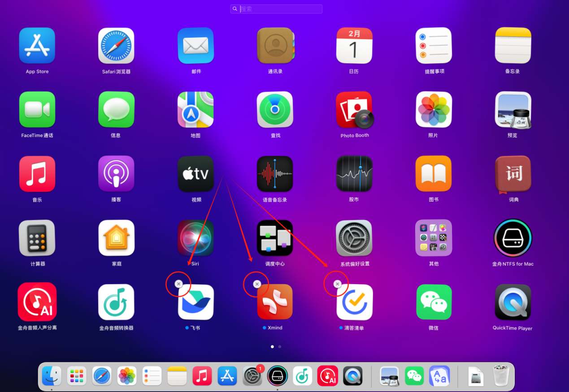The height and width of the screenshot is (392, 569).
Task: Open Preview from the Dock
Action: point(389,376)
